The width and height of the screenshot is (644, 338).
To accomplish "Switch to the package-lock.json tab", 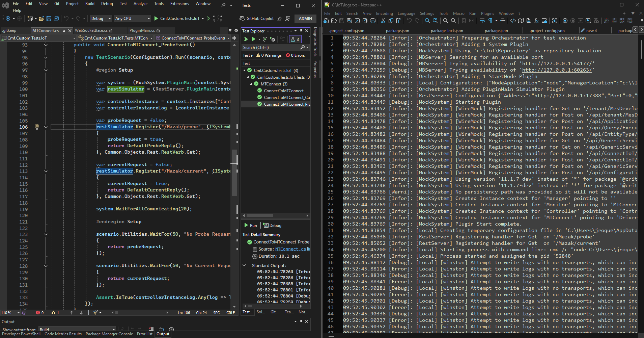I will (x=447, y=30).
